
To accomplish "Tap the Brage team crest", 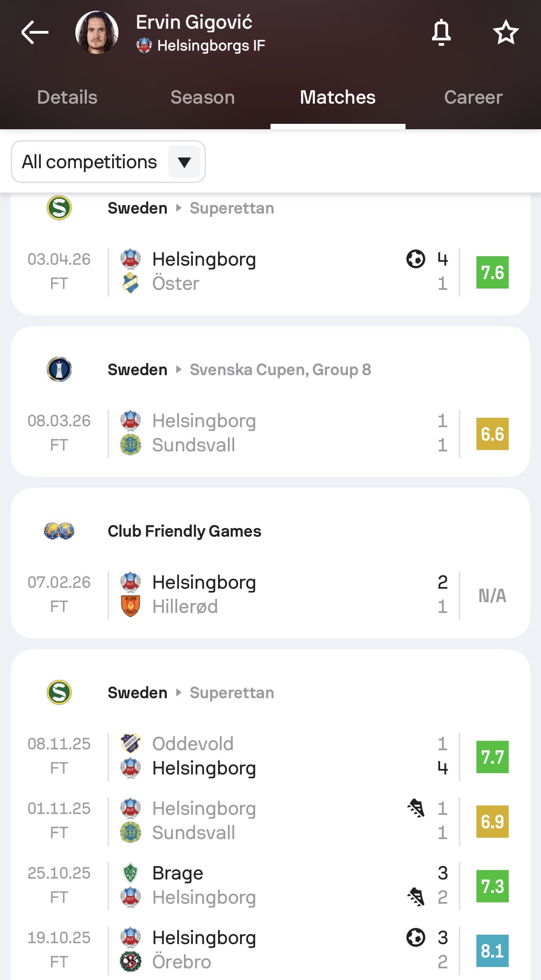I will (131, 873).
